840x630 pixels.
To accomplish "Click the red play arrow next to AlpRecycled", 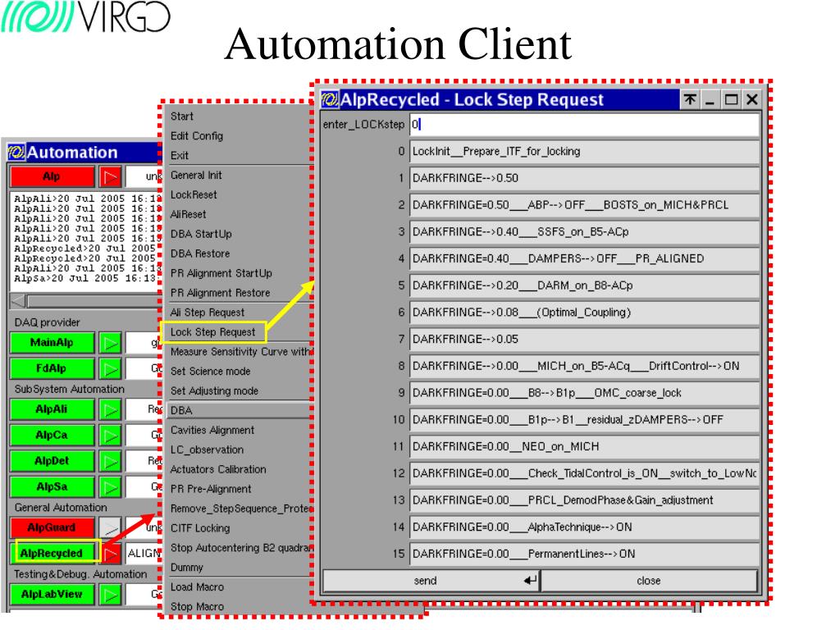I will pos(112,554).
